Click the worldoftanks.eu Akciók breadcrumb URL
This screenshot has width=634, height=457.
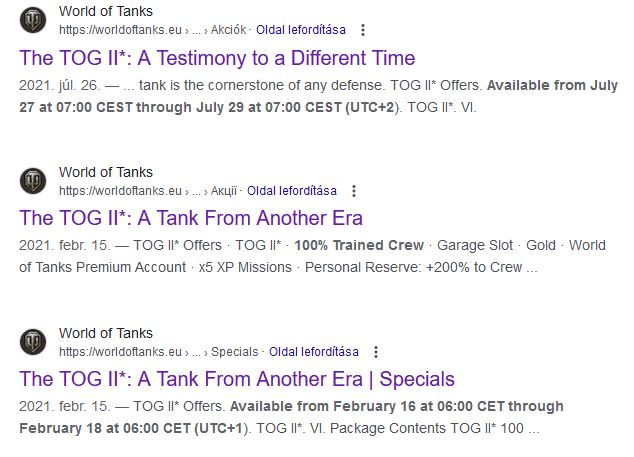(x=152, y=30)
